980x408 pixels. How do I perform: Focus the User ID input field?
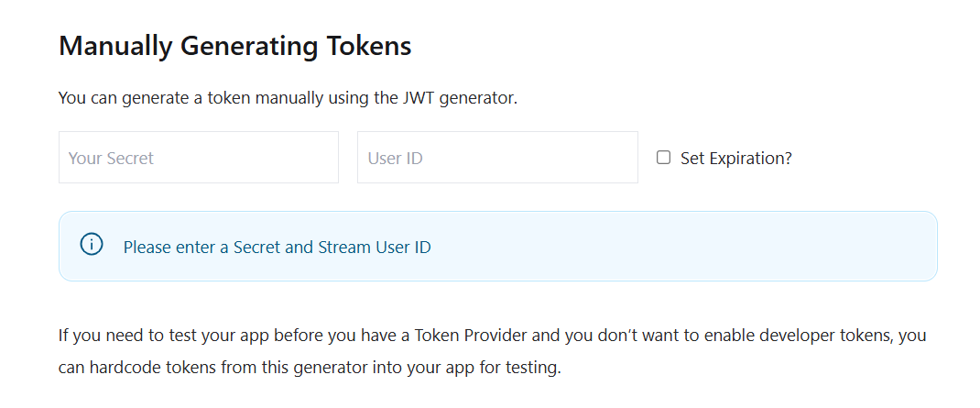pos(497,158)
